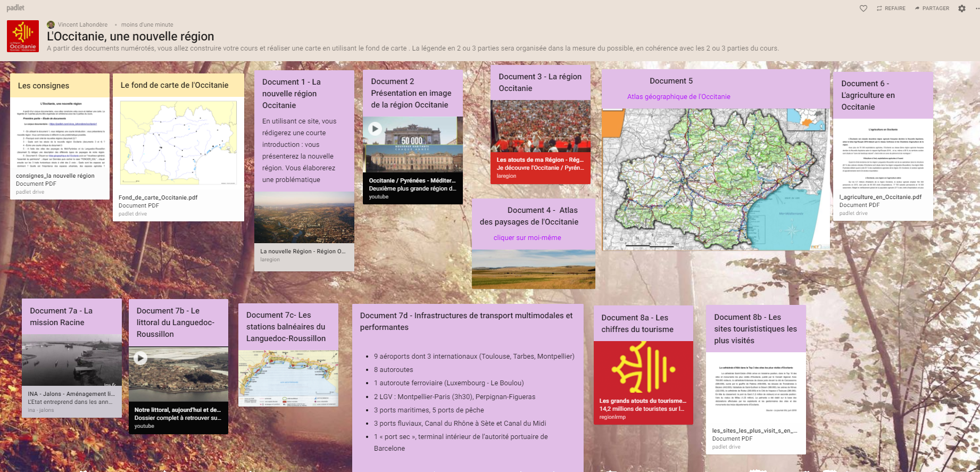Open the Occitanie region logo icon

pos(23,36)
